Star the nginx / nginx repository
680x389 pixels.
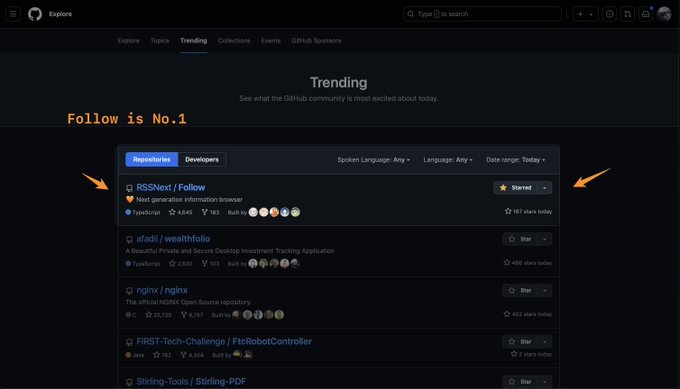(520, 290)
